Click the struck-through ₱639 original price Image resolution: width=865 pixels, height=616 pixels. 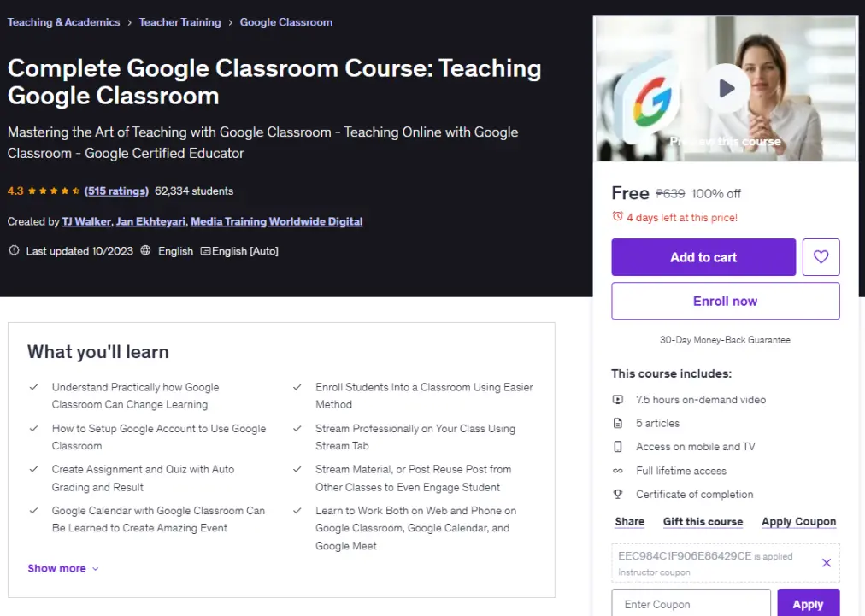pos(670,194)
